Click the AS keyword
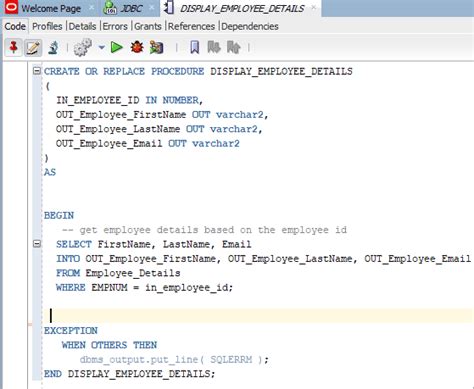 click(x=50, y=172)
